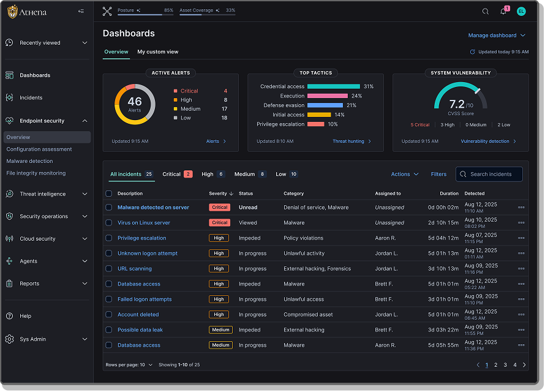Open the Actions dropdown menu
The width and height of the screenshot is (545, 392).
404,175
